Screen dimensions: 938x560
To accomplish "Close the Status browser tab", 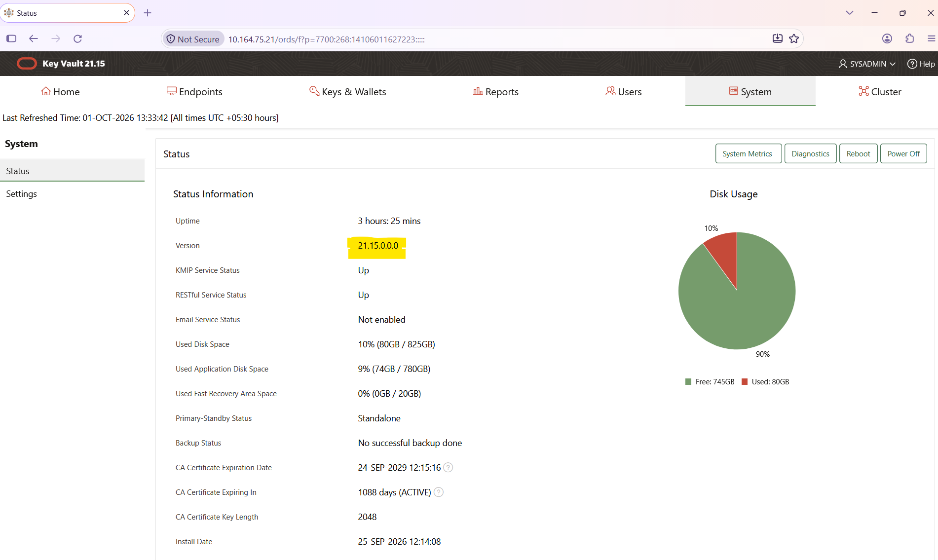I will [126, 13].
